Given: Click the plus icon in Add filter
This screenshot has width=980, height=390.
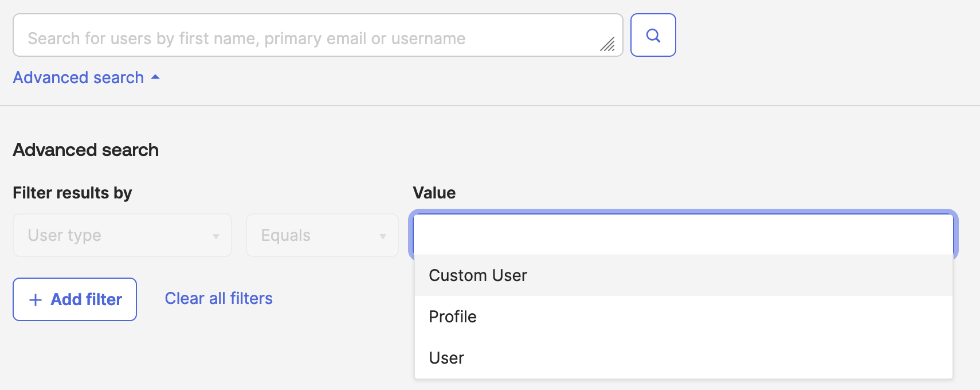Looking at the screenshot, I should (36, 300).
